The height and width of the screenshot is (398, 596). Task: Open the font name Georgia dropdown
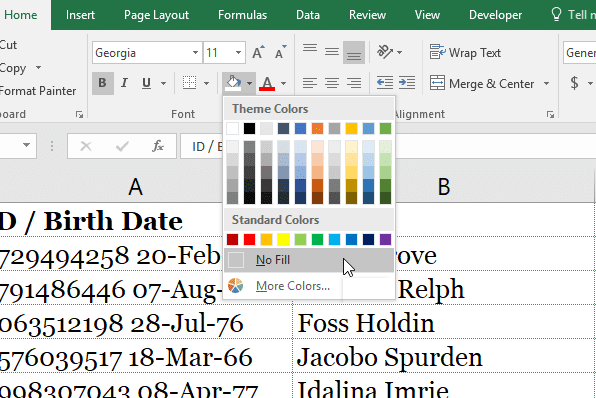[195, 52]
